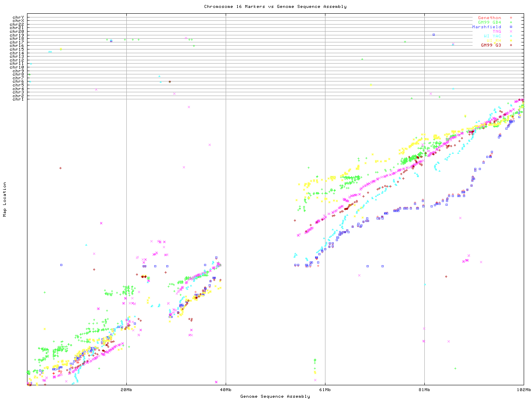Viewport: 532px width, 399px height.
Task: Select the Genethon legend label
Action: [489, 18]
